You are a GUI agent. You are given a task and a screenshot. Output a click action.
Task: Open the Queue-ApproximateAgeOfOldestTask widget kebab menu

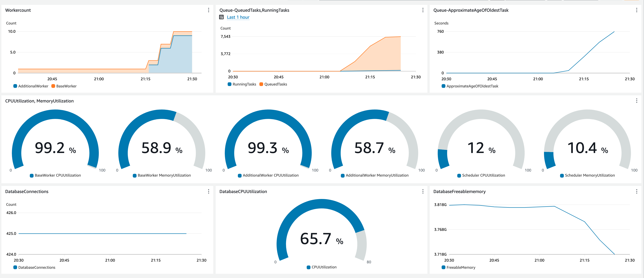point(636,10)
